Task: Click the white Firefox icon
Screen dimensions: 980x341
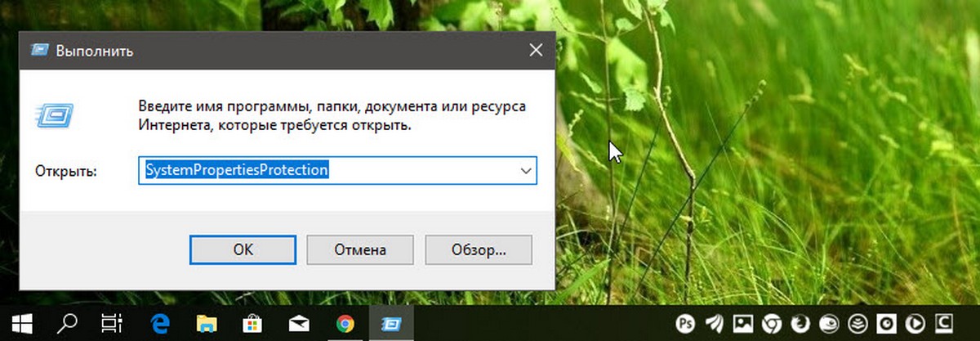Action: click(800, 324)
